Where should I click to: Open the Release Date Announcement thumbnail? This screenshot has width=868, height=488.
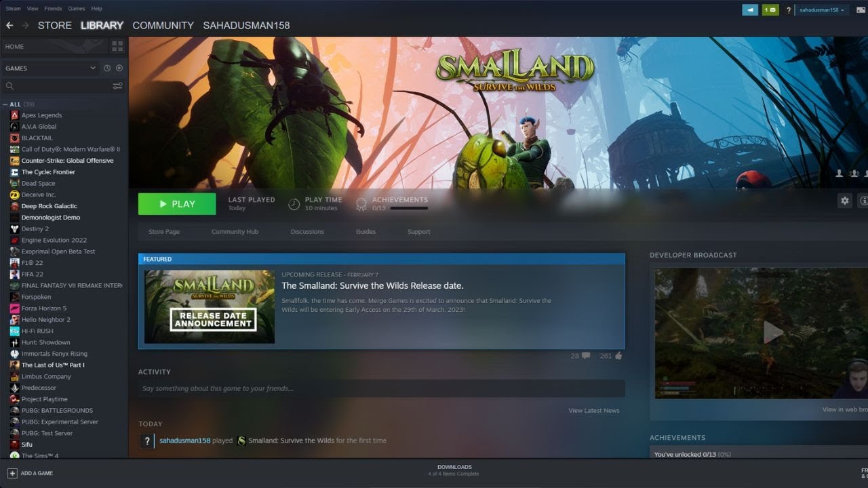click(x=210, y=307)
